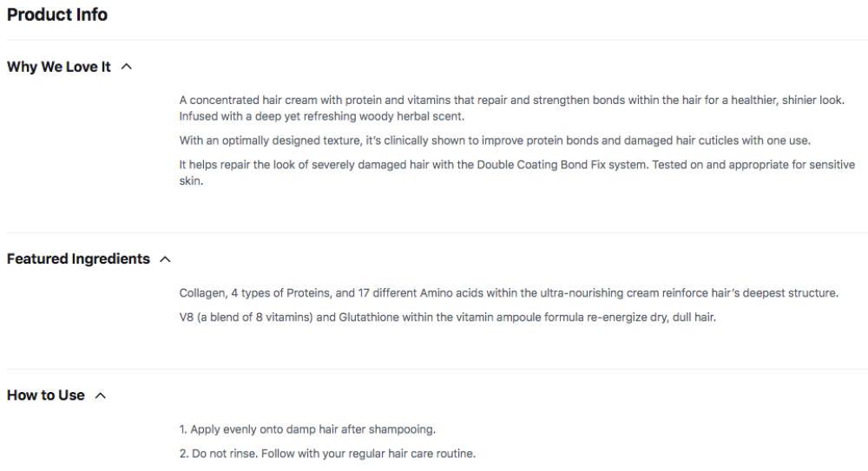The width and height of the screenshot is (868, 471).
Task: Toggle the How to Use heading text
Action: pyautogui.click(x=45, y=396)
